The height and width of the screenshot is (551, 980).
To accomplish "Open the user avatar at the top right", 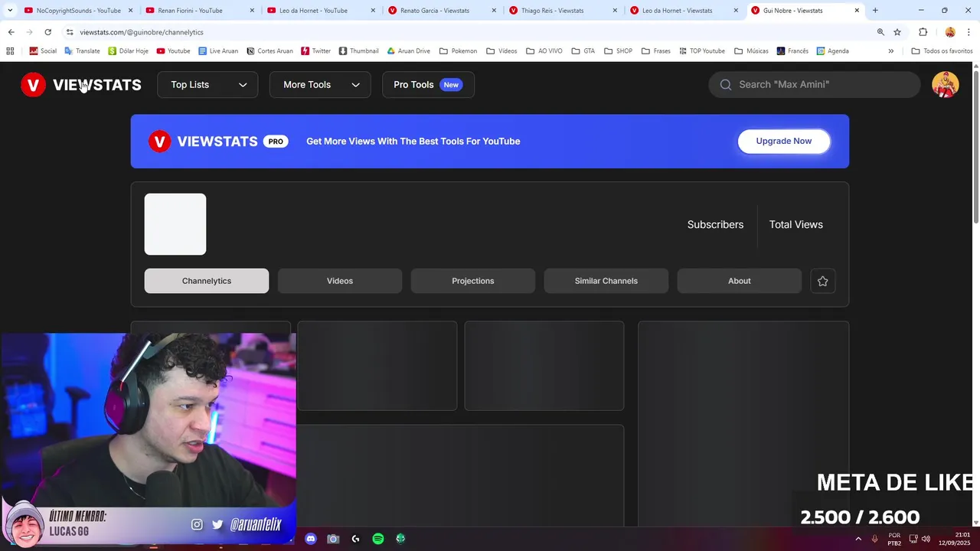I will click(946, 85).
